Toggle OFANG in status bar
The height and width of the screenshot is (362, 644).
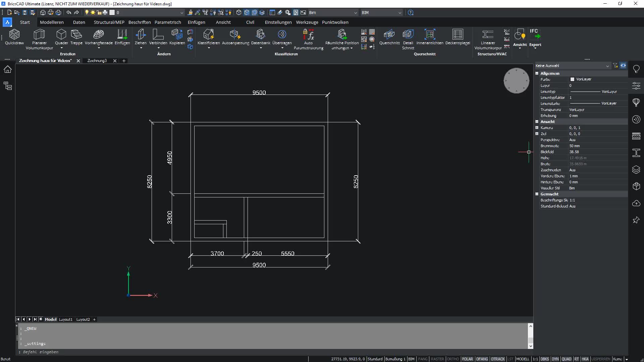pos(482,359)
